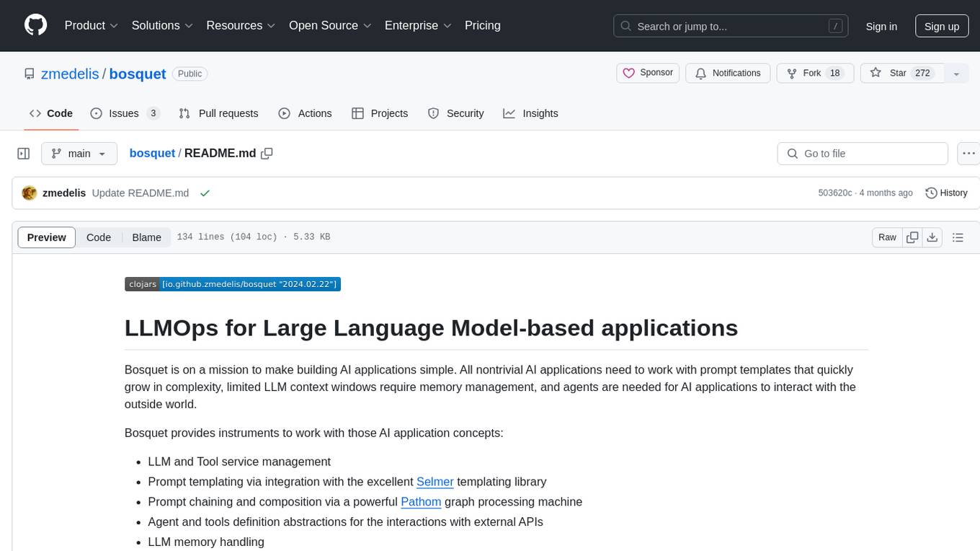Image resolution: width=980 pixels, height=551 pixels.
Task: Click the Public visibility label
Action: click(190, 74)
